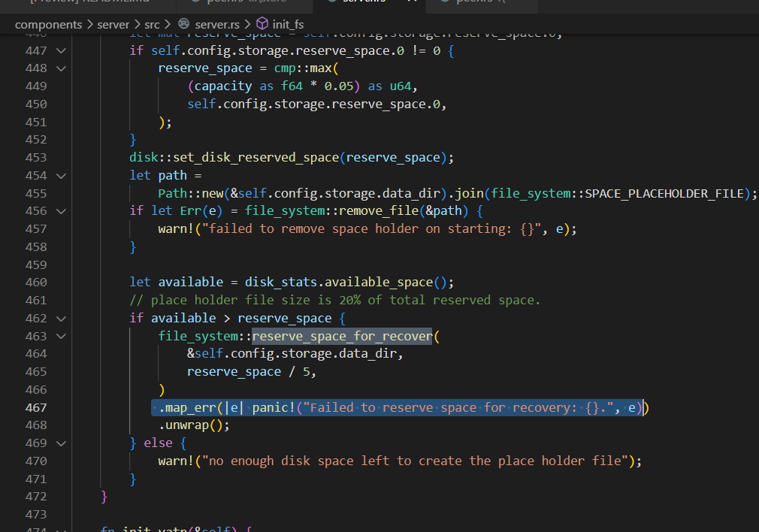The width and height of the screenshot is (759, 532).
Task: Fold the let path statement at line 454
Action: (60, 175)
